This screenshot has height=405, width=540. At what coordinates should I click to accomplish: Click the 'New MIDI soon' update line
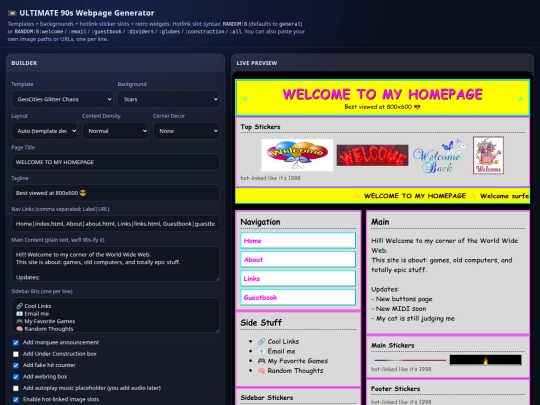[399, 309]
